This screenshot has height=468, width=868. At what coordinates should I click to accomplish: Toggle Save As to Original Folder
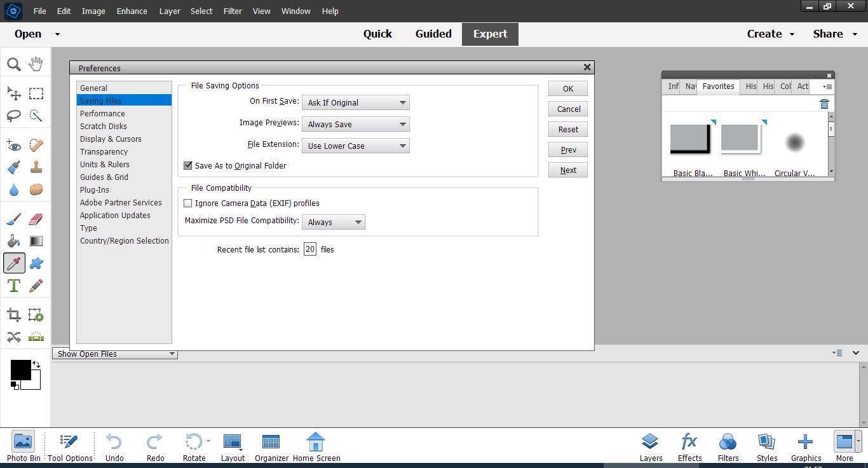188,165
